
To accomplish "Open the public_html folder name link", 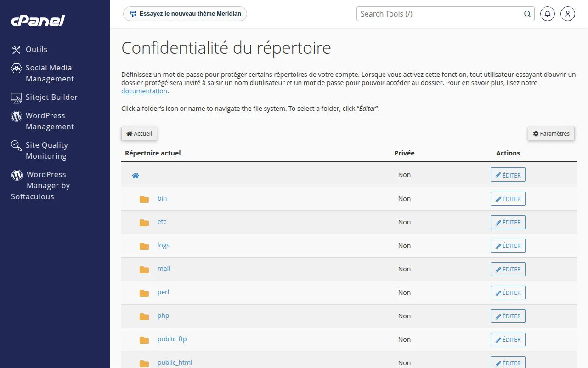I will 175,362.
